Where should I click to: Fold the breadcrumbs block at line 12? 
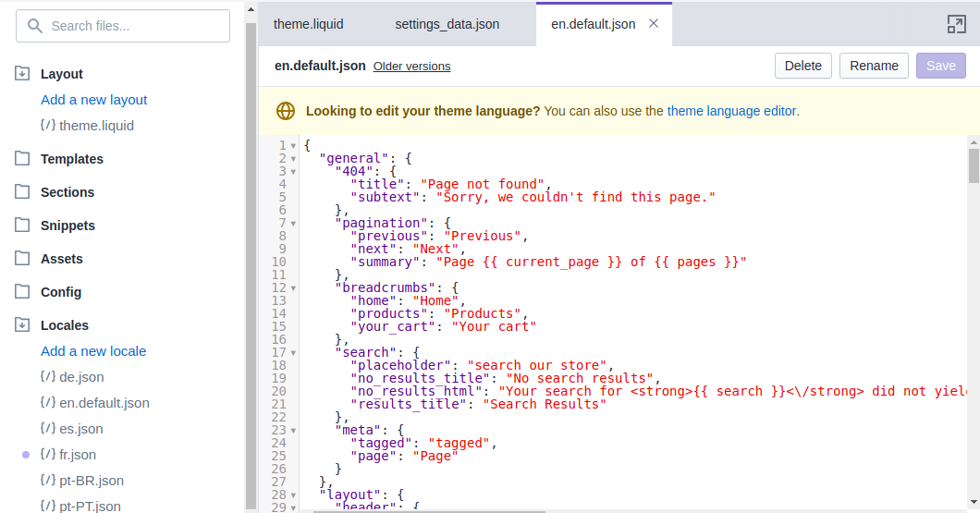point(293,288)
